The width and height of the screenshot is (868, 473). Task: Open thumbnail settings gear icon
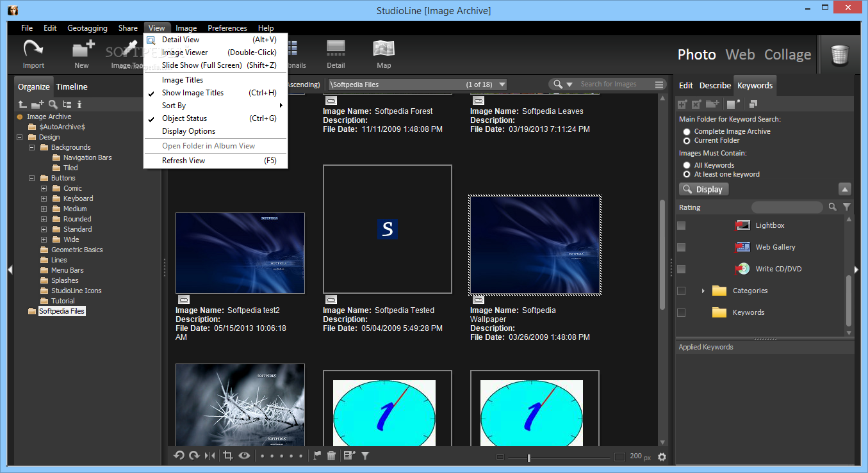(x=662, y=457)
